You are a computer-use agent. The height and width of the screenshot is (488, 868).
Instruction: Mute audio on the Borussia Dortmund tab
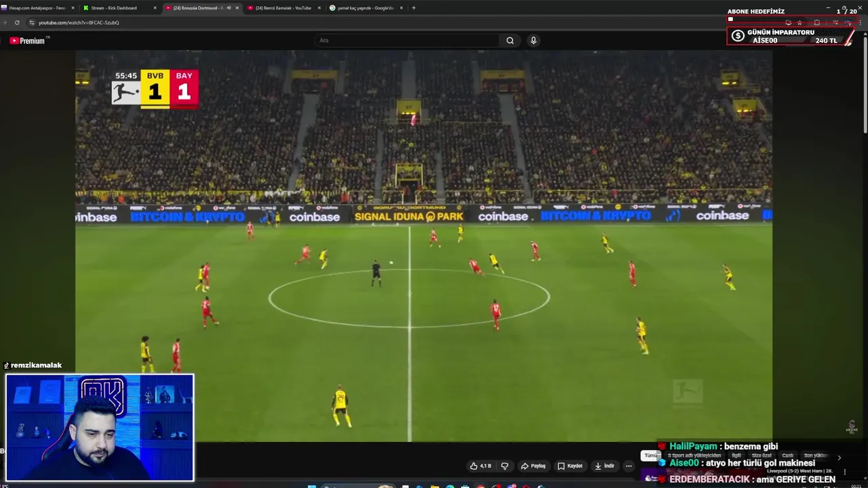click(228, 8)
